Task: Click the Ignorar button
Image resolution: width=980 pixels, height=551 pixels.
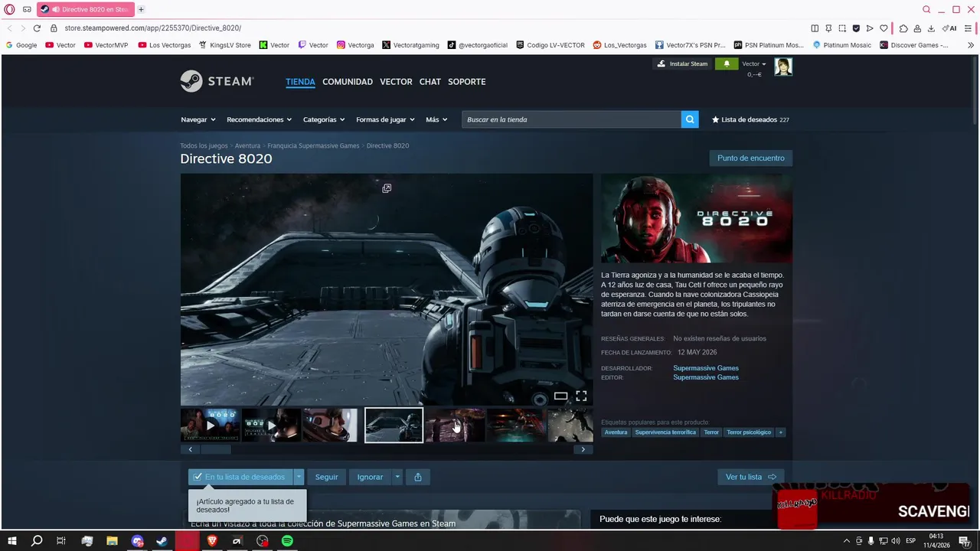Action: 370,477
